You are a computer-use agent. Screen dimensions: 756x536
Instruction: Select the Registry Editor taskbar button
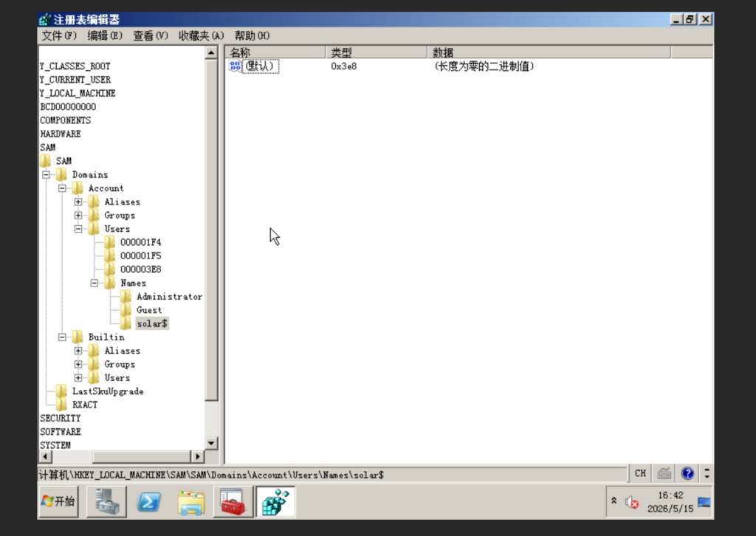coord(275,502)
